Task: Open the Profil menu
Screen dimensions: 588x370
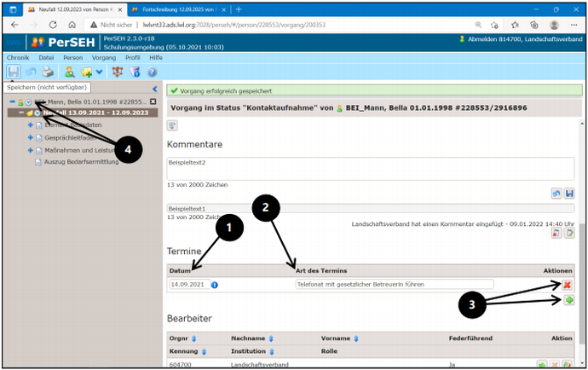Action: click(x=133, y=57)
